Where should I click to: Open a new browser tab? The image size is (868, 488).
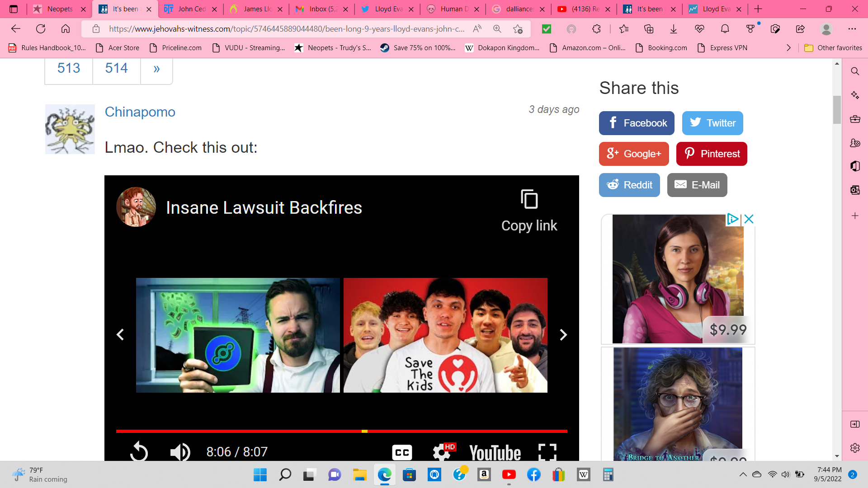(758, 9)
